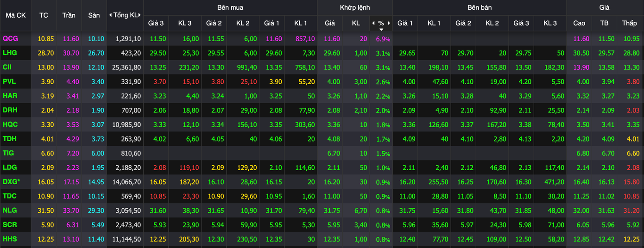644x248 pixels.
Task: Open CII stock symbol
Action: [x=7, y=68]
